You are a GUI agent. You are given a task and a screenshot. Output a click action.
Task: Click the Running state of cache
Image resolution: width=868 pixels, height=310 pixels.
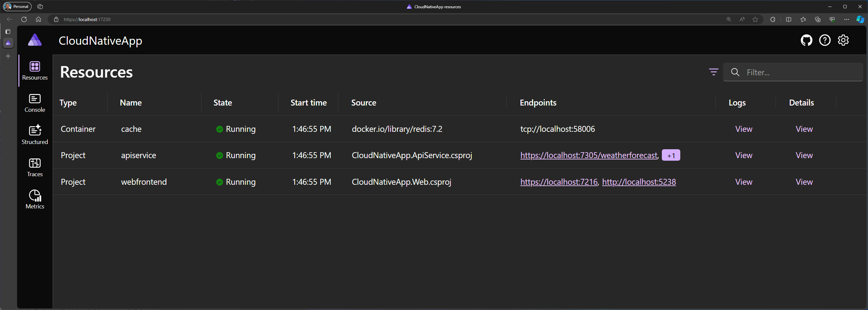tap(236, 129)
